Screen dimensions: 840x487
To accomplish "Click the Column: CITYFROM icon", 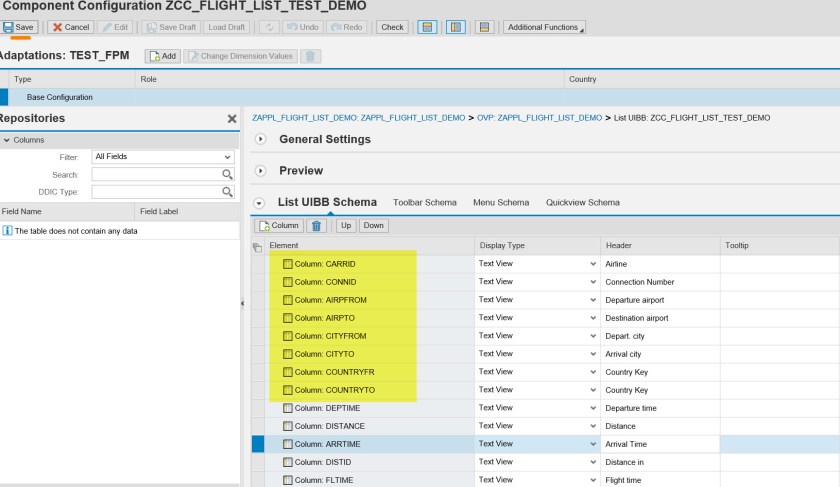I will [288, 336].
